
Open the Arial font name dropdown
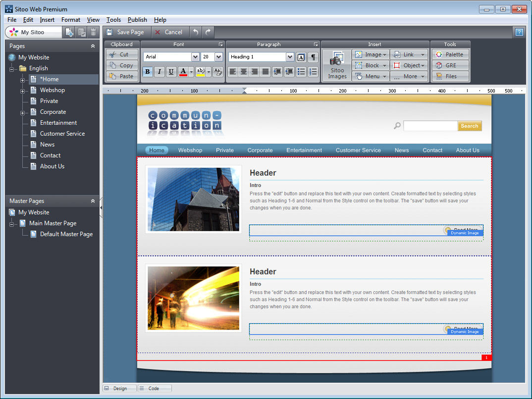point(195,57)
